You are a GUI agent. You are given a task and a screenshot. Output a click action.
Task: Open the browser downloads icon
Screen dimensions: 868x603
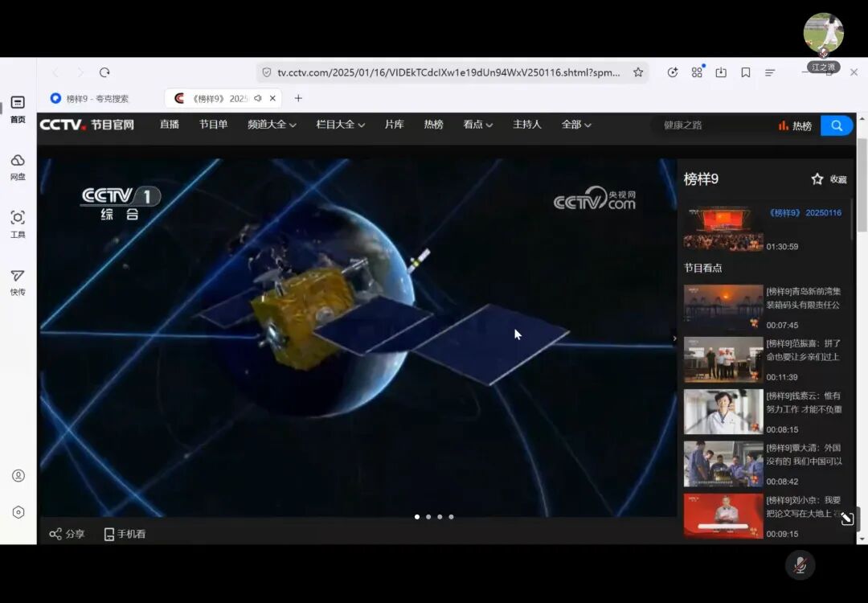coord(721,72)
